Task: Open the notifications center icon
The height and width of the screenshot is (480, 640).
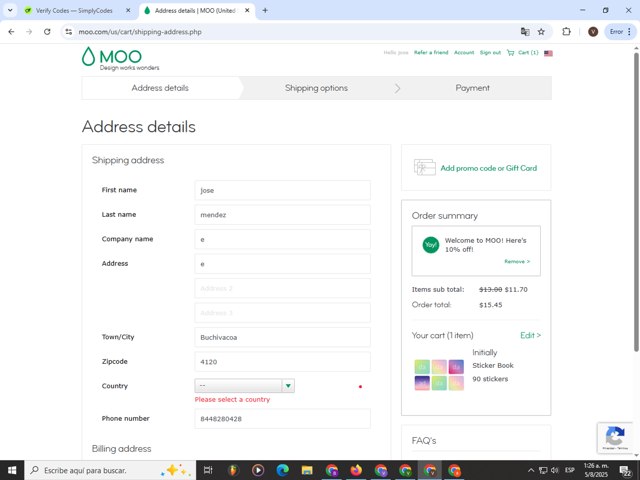Action: (x=625, y=471)
